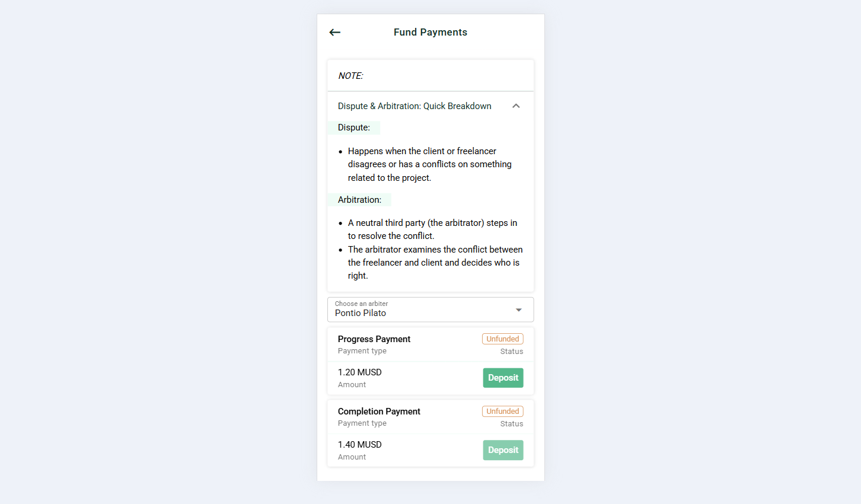Open the Choose an arbiter dropdown arrow
This screenshot has height=504, width=861.
[519, 310]
